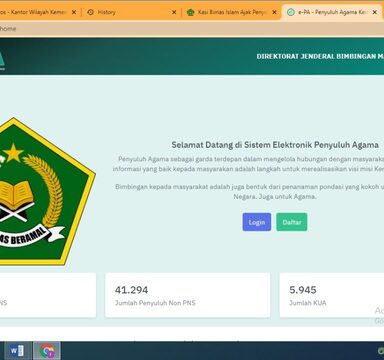Close the e-PA Penyuluh Agama tab
The width and height of the screenshot is (384, 360).
(375, 12)
